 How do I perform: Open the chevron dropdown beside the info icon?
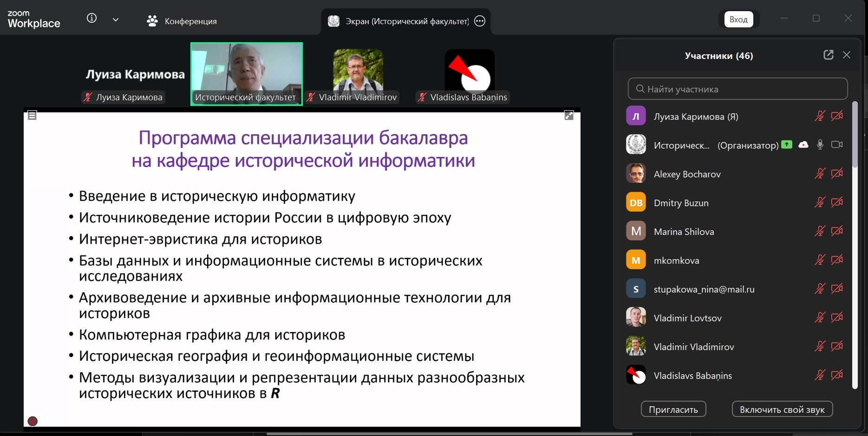[x=115, y=20]
